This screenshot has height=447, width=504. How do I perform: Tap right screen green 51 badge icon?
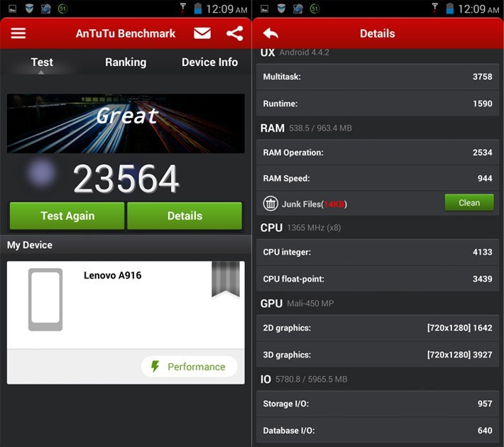pos(314,9)
